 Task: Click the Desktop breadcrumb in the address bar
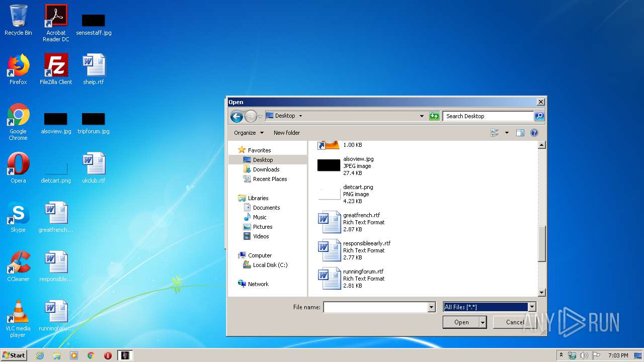click(x=285, y=116)
